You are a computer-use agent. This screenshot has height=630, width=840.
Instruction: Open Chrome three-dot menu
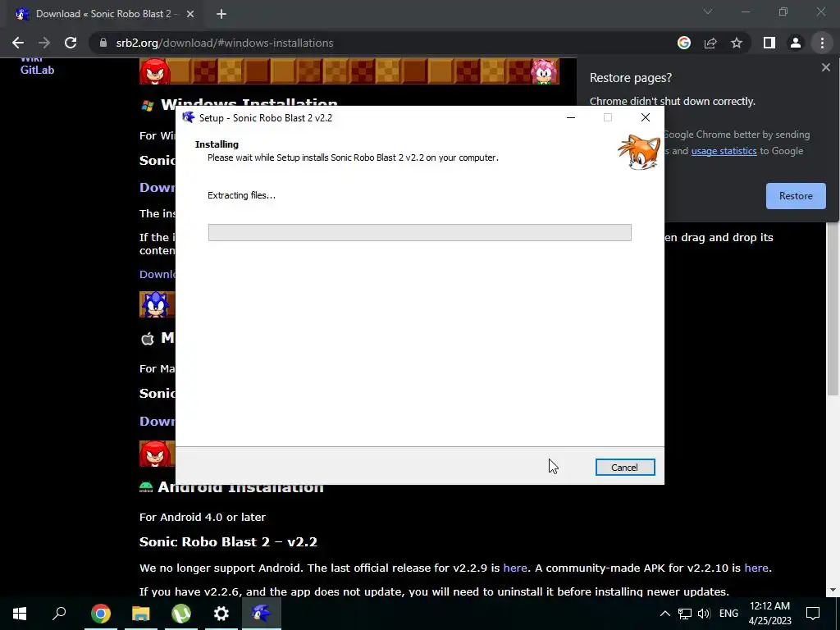coord(822,43)
